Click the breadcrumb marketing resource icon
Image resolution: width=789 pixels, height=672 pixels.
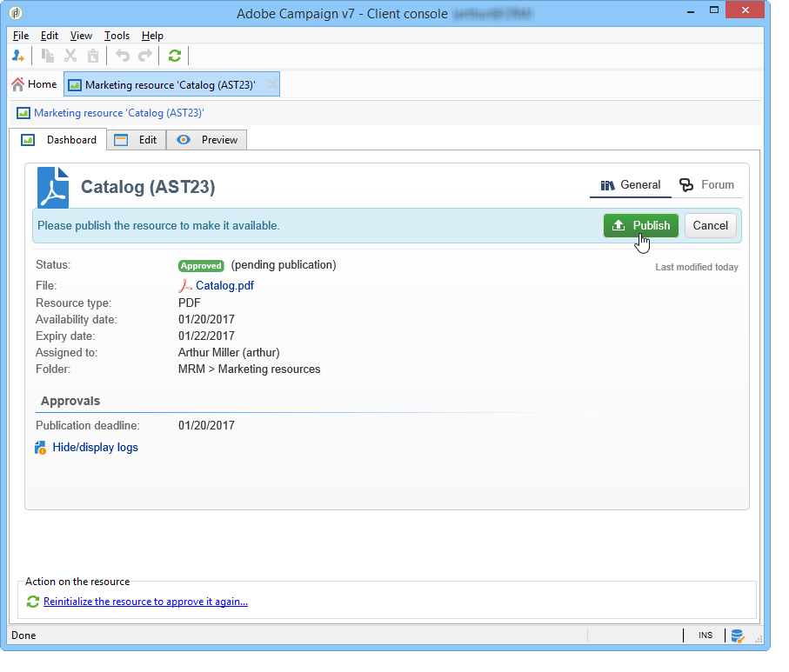(23, 113)
